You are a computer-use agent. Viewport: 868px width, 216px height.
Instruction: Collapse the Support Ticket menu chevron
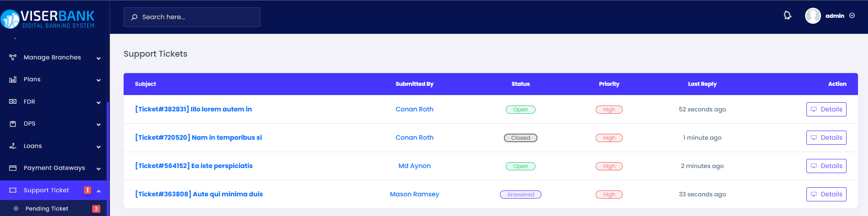coord(99,191)
